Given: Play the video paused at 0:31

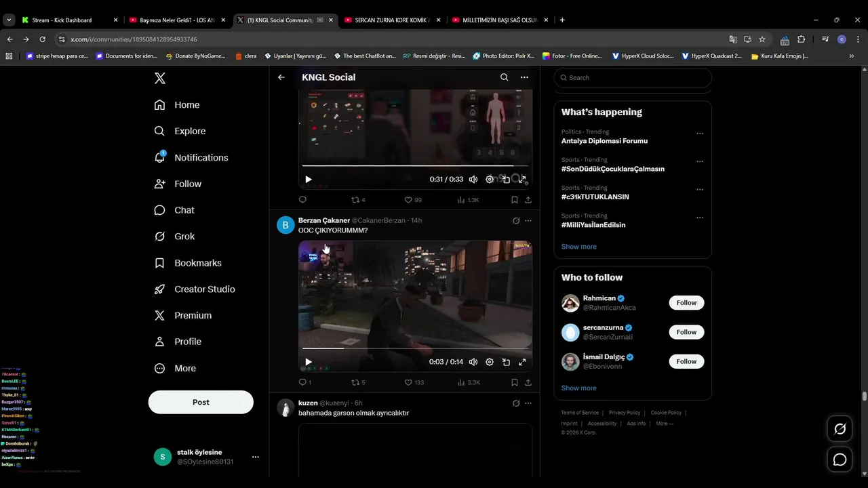Looking at the screenshot, I should coord(308,180).
